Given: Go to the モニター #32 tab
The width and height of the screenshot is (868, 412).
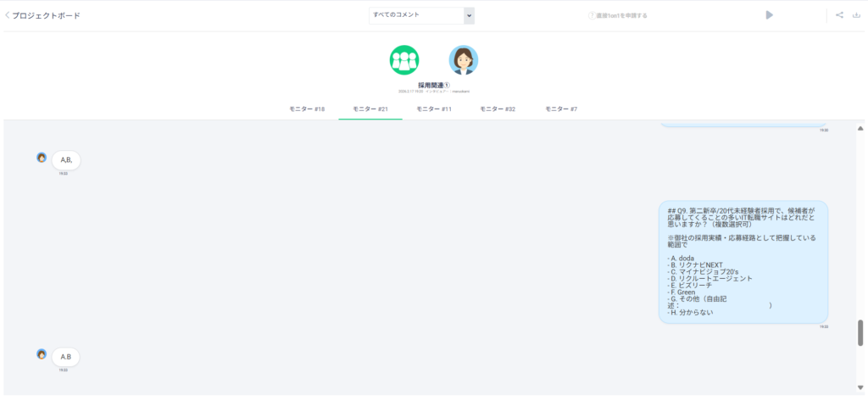Looking at the screenshot, I should click(x=498, y=109).
